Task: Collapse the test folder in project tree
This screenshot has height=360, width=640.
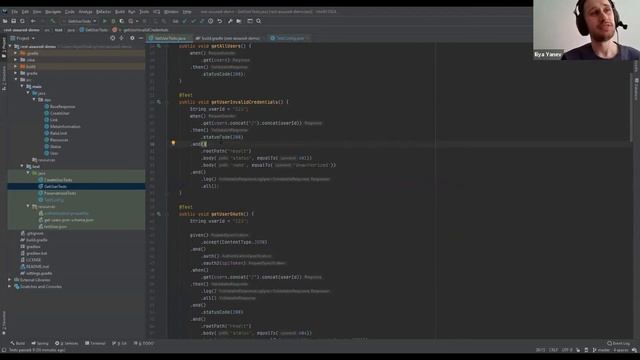Action: coord(22,167)
